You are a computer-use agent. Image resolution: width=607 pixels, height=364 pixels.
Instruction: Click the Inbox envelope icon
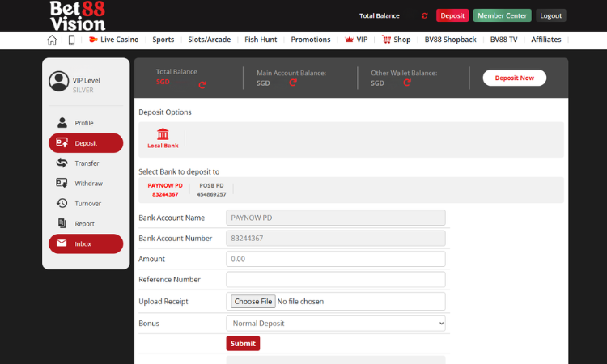point(62,243)
